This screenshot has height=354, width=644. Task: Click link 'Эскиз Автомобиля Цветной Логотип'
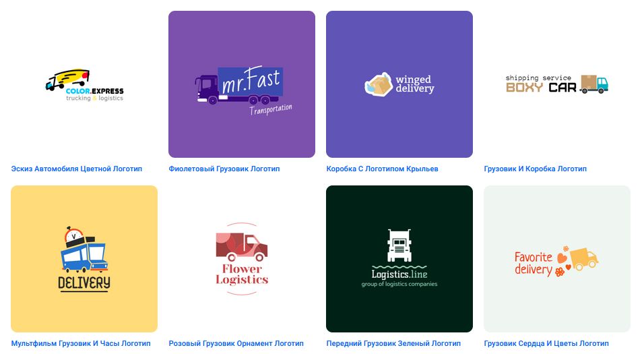click(76, 169)
